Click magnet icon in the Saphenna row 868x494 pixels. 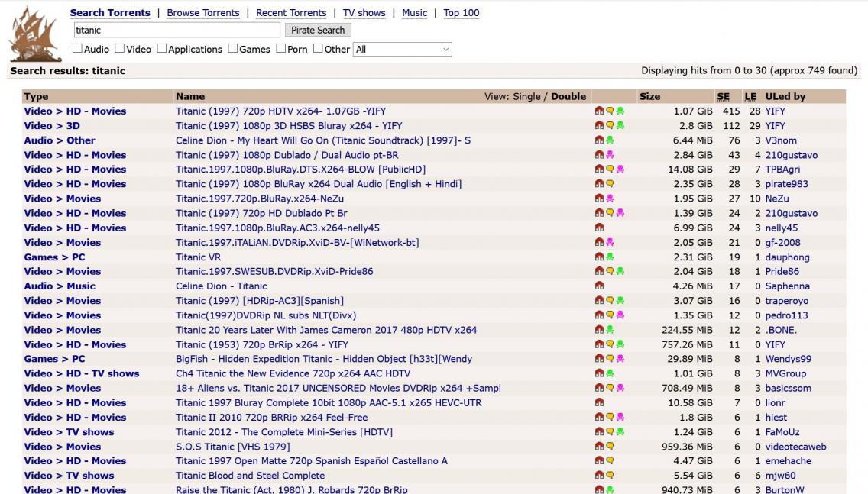point(599,286)
